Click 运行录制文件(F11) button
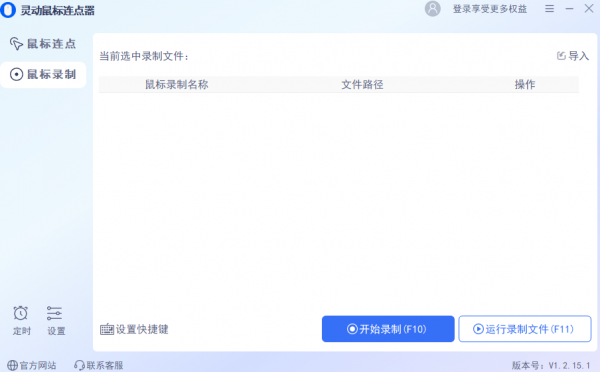This screenshot has height=372, width=600. 525,329
